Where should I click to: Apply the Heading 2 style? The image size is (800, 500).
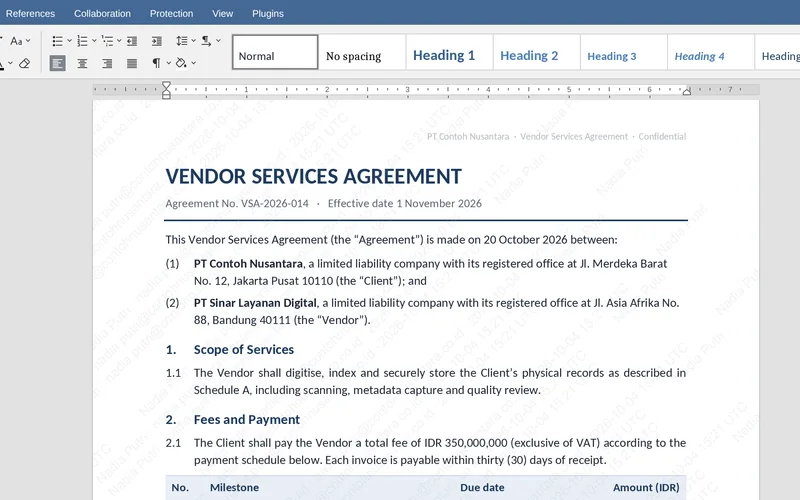pyautogui.click(x=537, y=52)
